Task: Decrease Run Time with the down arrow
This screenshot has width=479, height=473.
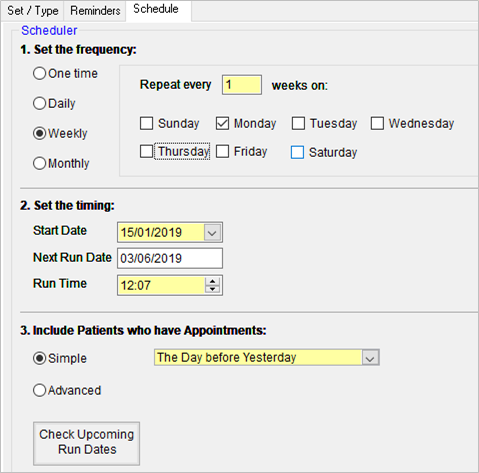Action: (212, 289)
